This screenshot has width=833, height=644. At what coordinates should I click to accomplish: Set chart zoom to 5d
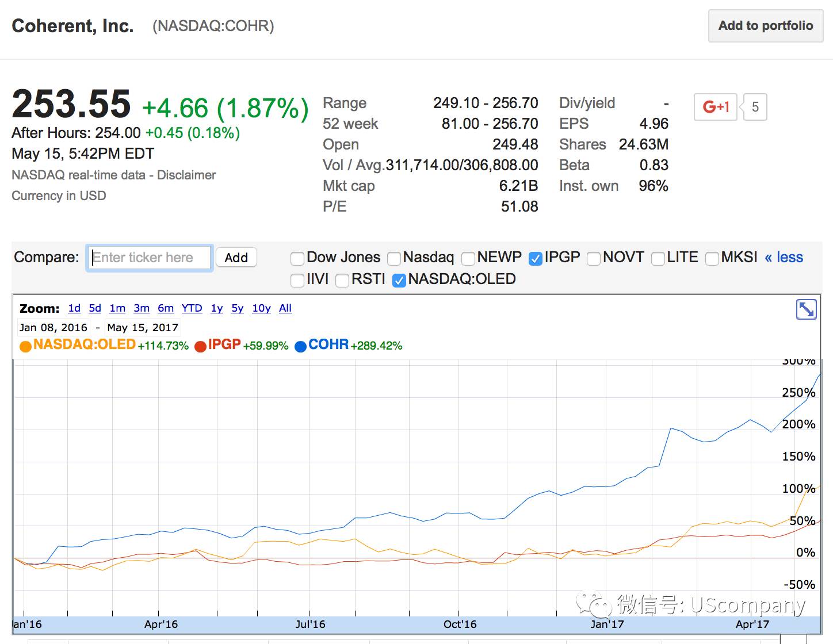95,308
